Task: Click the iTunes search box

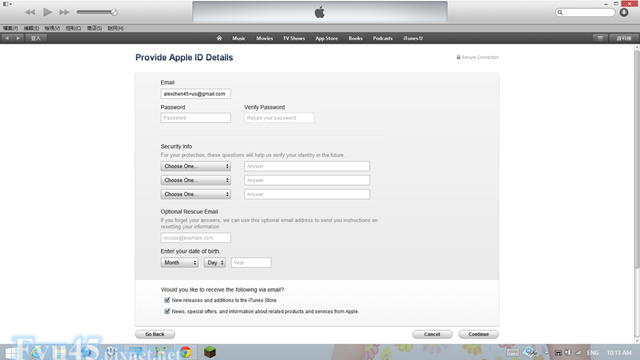Action: pos(585,13)
